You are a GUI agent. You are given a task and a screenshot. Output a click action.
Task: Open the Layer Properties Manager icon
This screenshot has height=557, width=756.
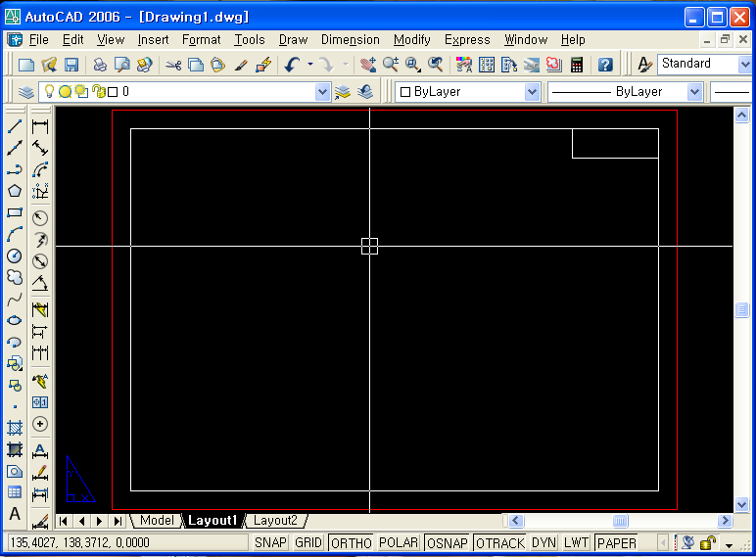(x=26, y=92)
